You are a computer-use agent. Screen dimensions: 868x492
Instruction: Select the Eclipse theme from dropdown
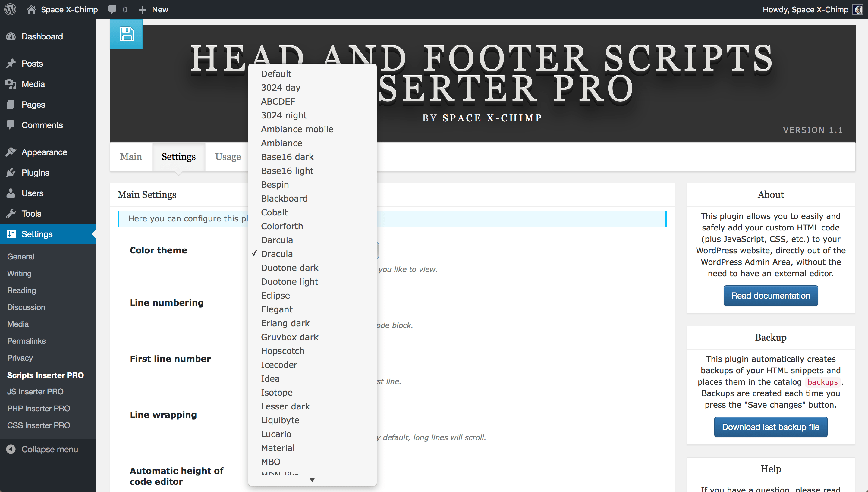(275, 296)
